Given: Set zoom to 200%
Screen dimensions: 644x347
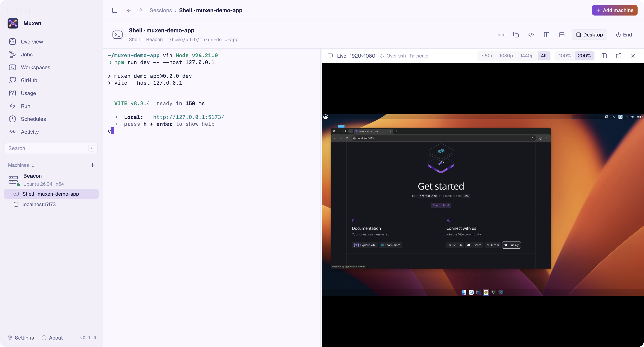Looking at the screenshot, I should [x=584, y=56].
